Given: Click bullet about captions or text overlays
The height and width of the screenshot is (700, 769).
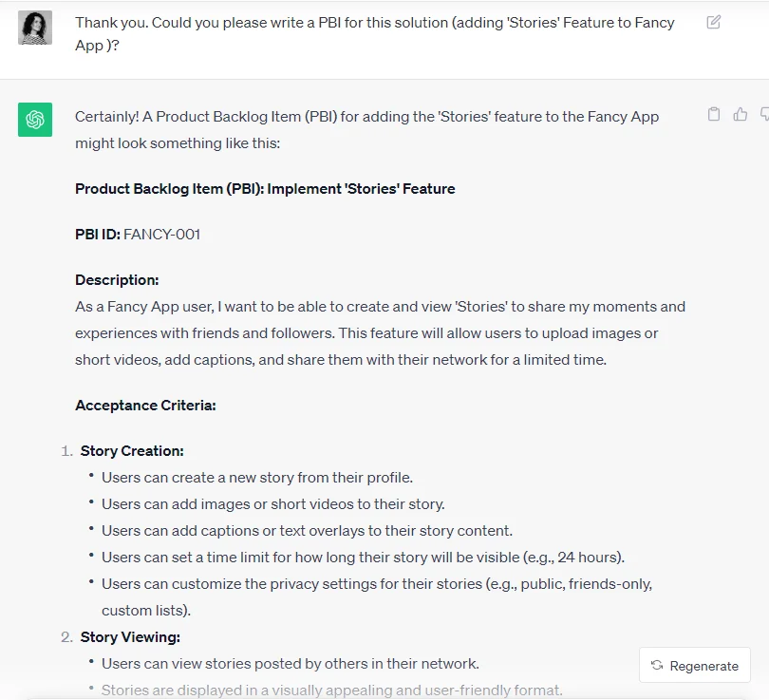Looking at the screenshot, I should 307,531.
